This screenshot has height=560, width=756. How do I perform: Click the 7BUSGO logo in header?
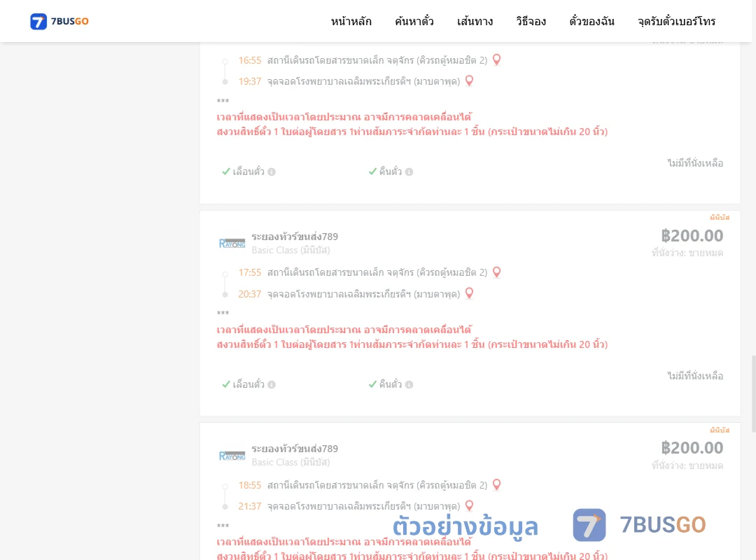click(x=59, y=21)
